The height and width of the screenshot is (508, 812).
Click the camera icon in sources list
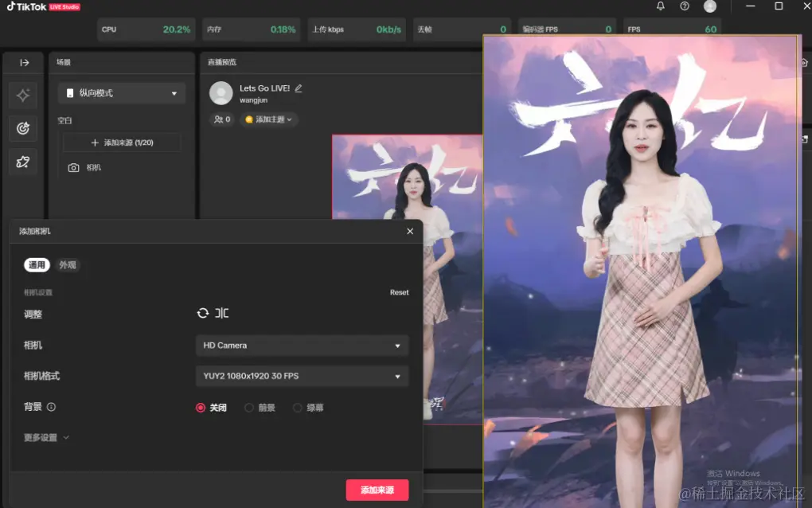coord(73,168)
